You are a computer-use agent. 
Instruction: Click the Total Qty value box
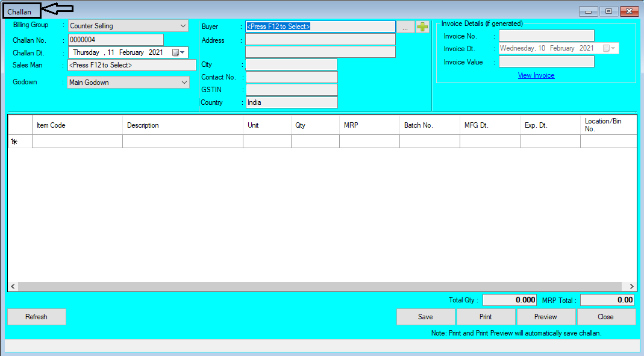(x=509, y=299)
